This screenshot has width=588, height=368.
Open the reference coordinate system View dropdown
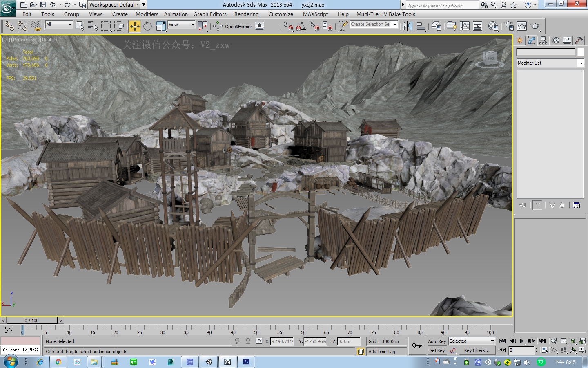point(182,25)
